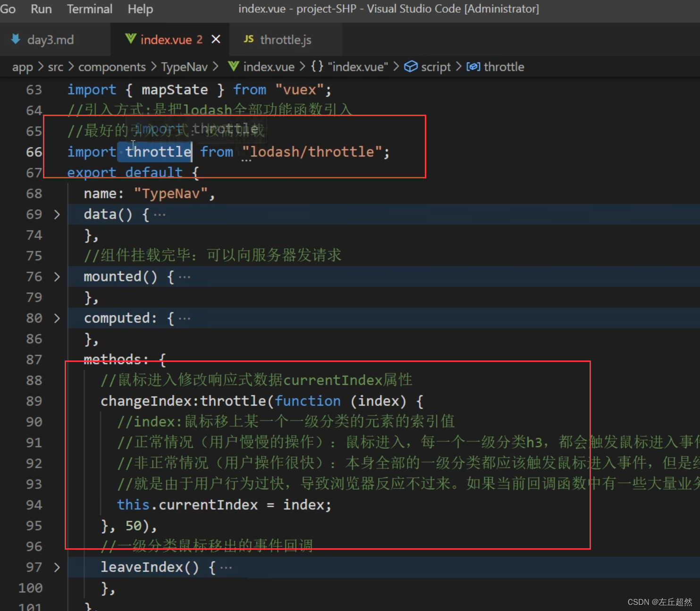Image resolution: width=700 pixels, height=611 pixels.
Task: Click the comment on line 90 starting //index
Action: pyautogui.click(x=286, y=421)
